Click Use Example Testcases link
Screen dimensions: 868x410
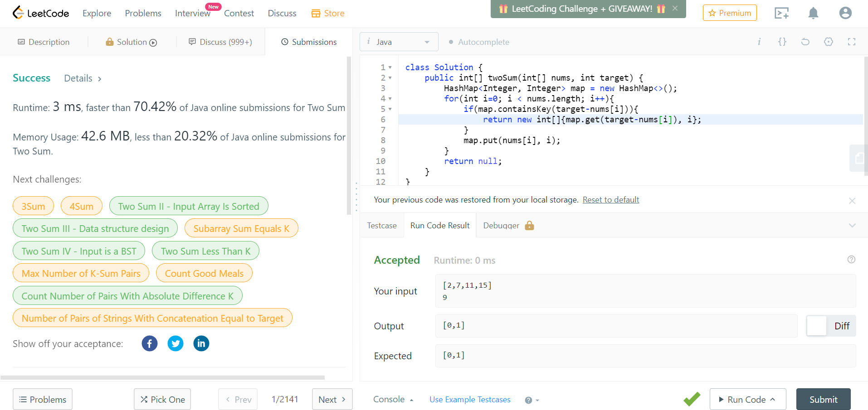[470, 399]
